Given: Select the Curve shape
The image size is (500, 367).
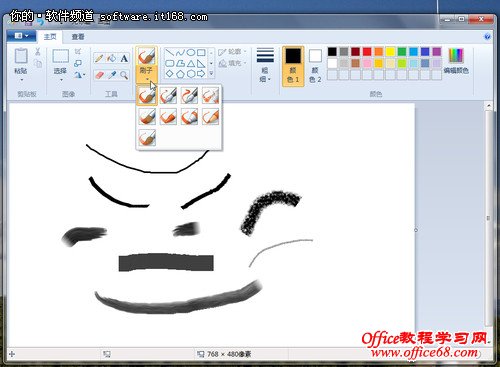Looking at the screenshot, I should tap(180, 52).
